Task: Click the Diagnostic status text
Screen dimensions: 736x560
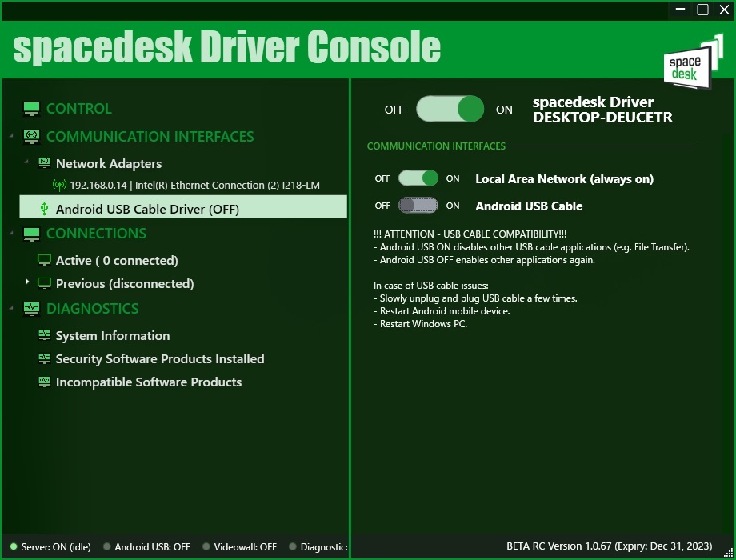Action: pyautogui.click(x=324, y=547)
